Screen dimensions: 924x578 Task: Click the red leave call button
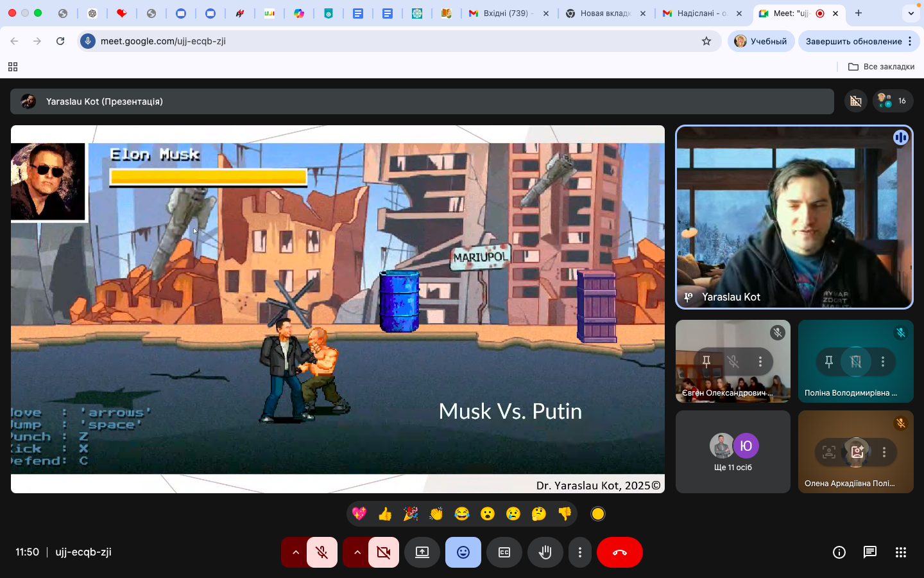pyautogui.click(x=619, y=552)
